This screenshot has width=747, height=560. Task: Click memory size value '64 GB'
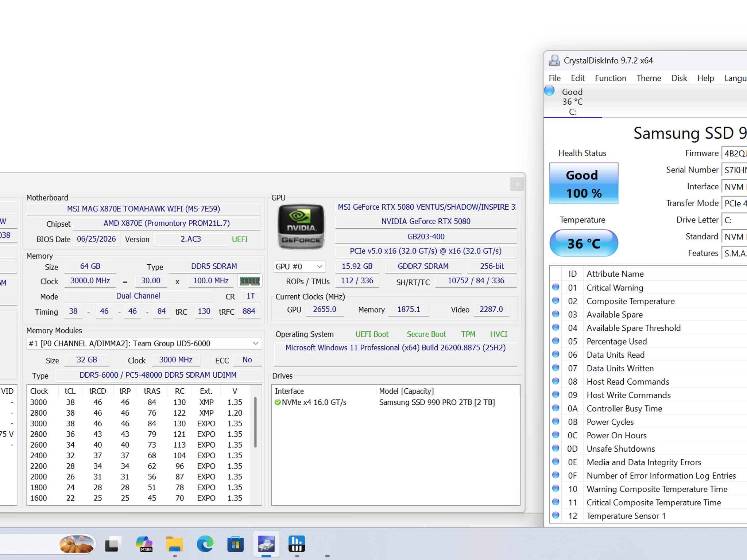[x=90, y=267]
